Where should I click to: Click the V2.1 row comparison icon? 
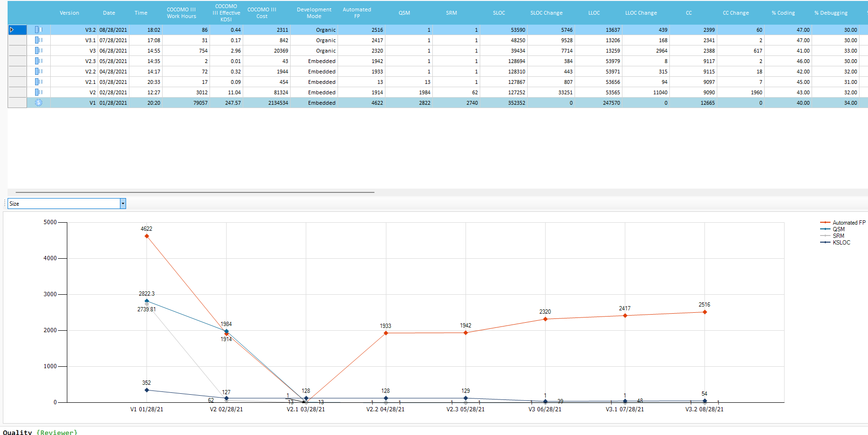click(38, 82)
